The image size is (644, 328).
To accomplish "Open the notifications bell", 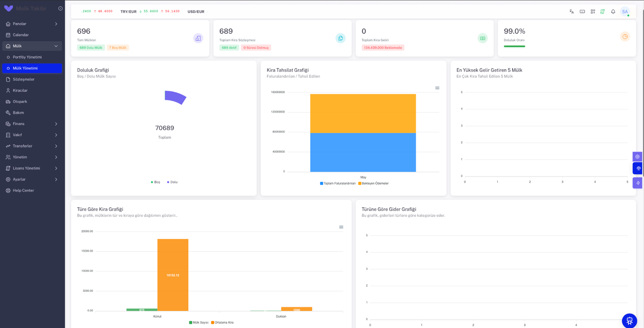I will point(613,12).
